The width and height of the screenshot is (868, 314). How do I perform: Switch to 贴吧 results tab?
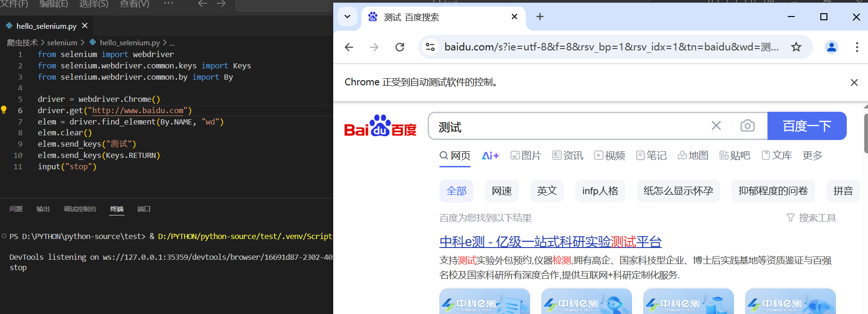click(735, 156)
